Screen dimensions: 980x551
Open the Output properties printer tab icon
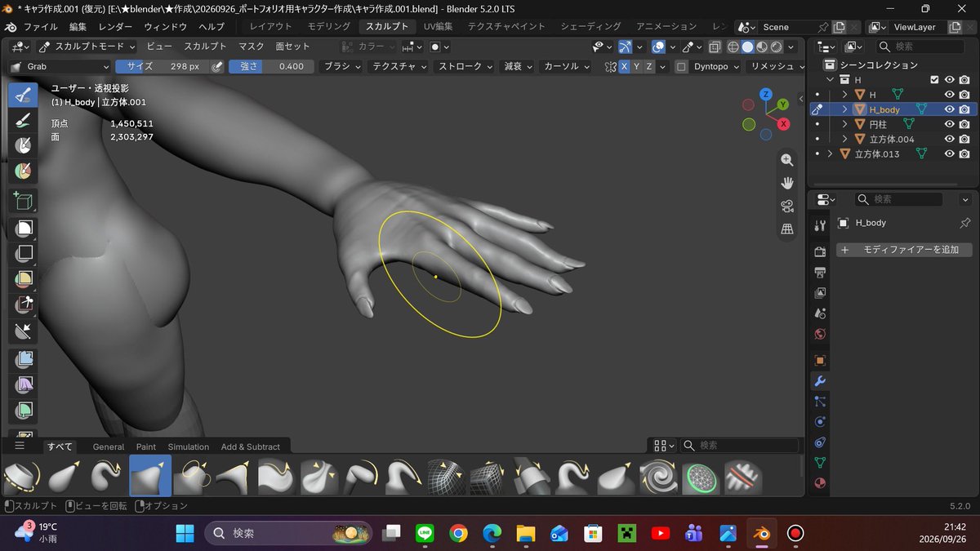pos(820,273)
